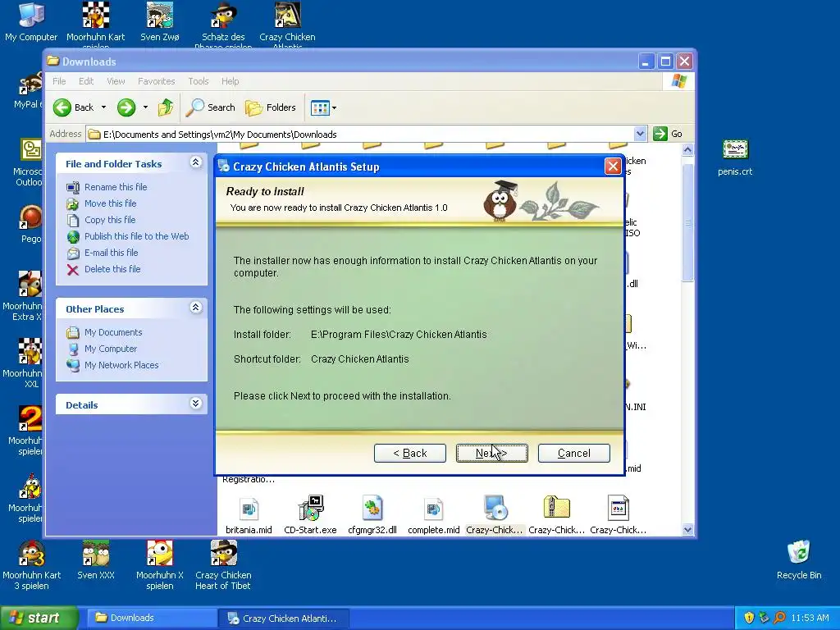Open the Back history dropdown arrow

(103, 107)
